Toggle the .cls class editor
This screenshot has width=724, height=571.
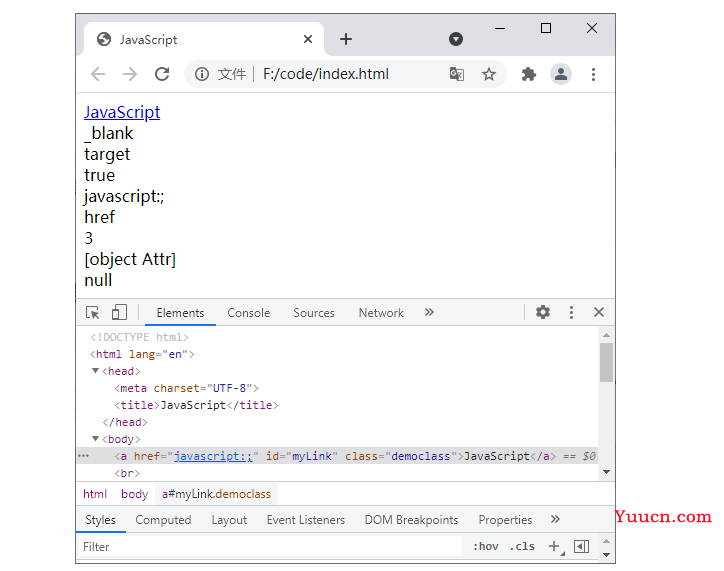click(x=522, y=547)
